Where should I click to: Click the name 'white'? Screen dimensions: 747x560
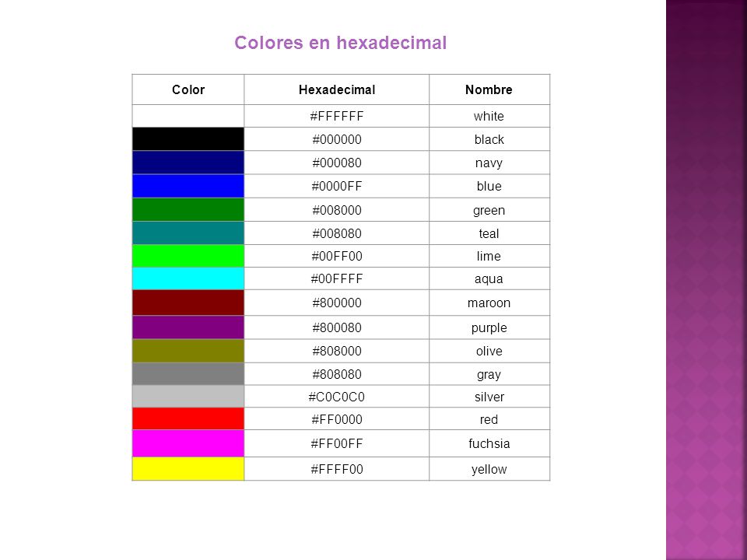click(x=489, y=116)
